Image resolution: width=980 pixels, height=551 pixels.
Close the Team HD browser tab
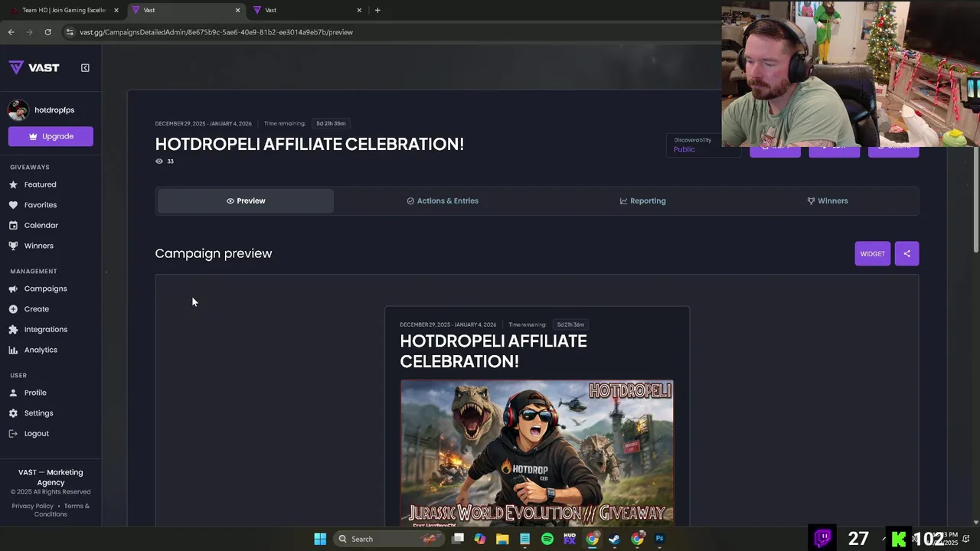pos(116,10)
